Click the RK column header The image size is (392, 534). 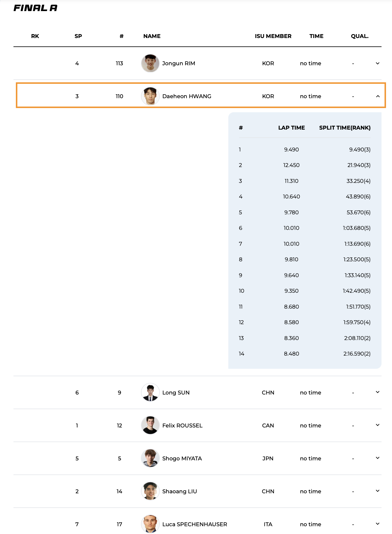point(35,36)
